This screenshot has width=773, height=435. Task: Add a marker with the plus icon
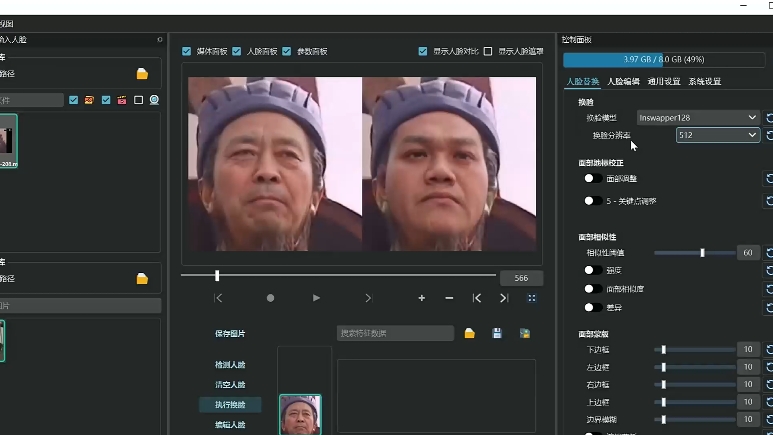point(422,298)
